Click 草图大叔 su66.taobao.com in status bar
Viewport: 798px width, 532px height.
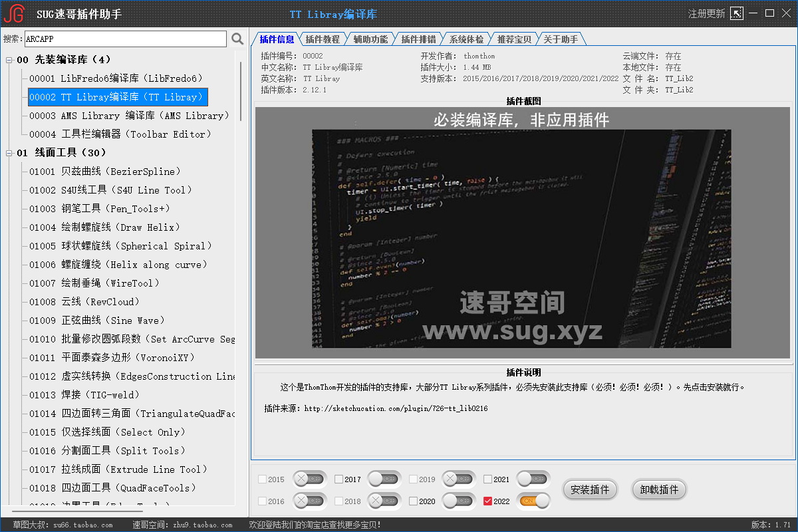click(x=63, y=525)
